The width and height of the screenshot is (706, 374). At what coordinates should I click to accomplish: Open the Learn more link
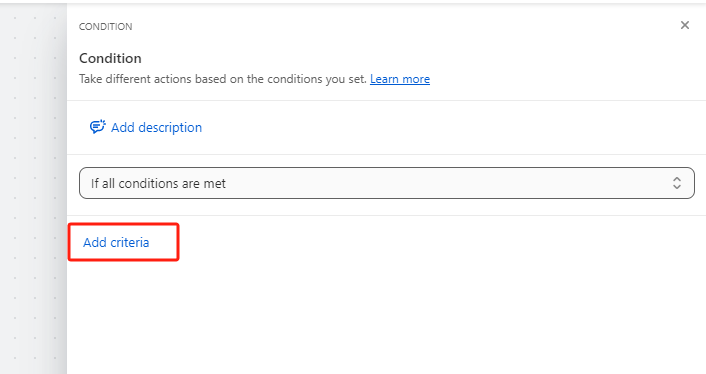pyautogui.click(x=400, y=79)
